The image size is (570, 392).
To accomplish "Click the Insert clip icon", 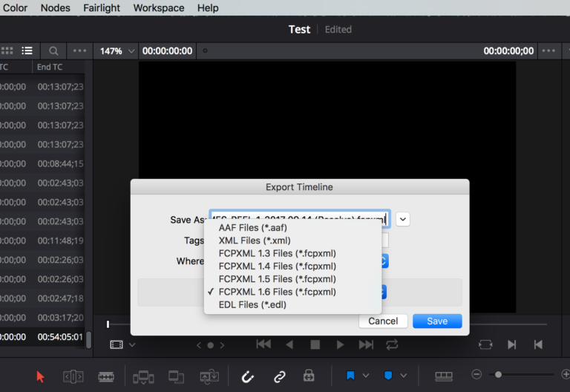I will click(143, 376).
